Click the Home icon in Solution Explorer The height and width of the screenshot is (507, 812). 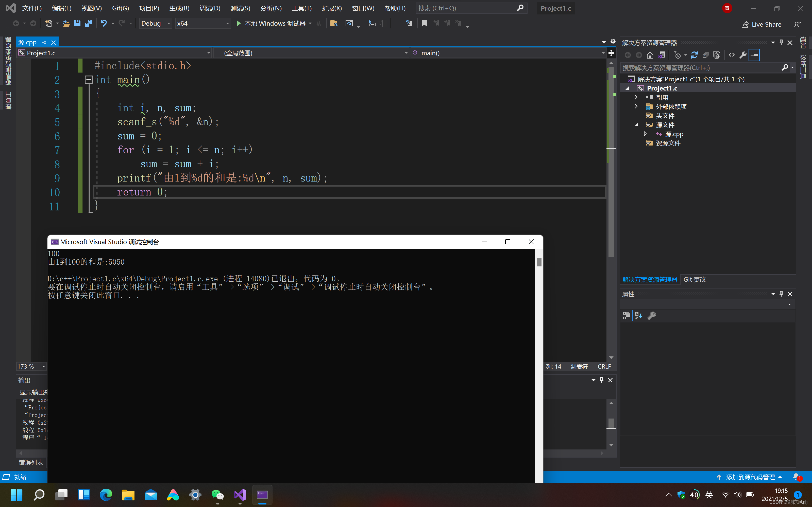[x=650, y=55]
